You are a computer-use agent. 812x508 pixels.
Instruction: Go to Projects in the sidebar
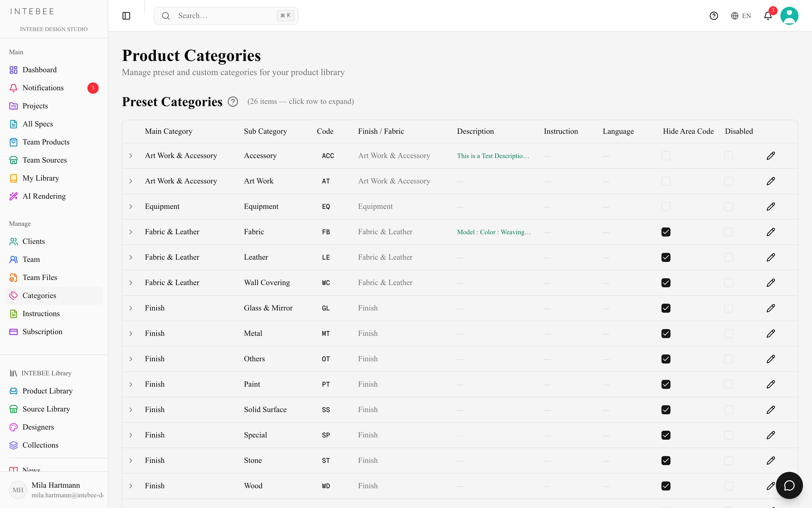point(54,106)
